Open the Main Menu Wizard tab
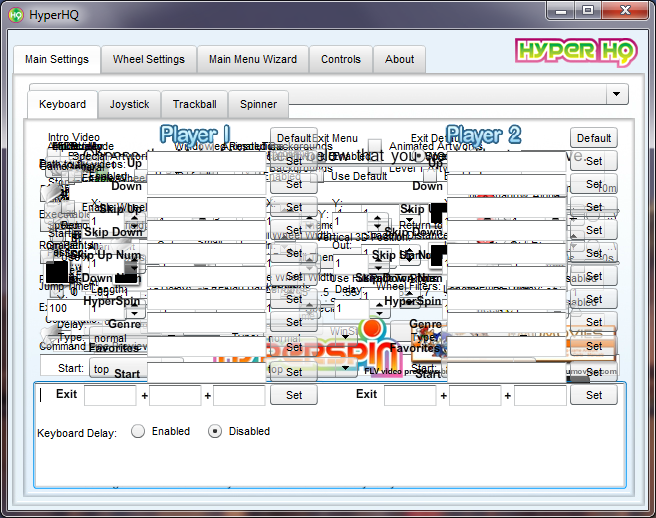Viewport: 656px width, 518px height. 252,59
